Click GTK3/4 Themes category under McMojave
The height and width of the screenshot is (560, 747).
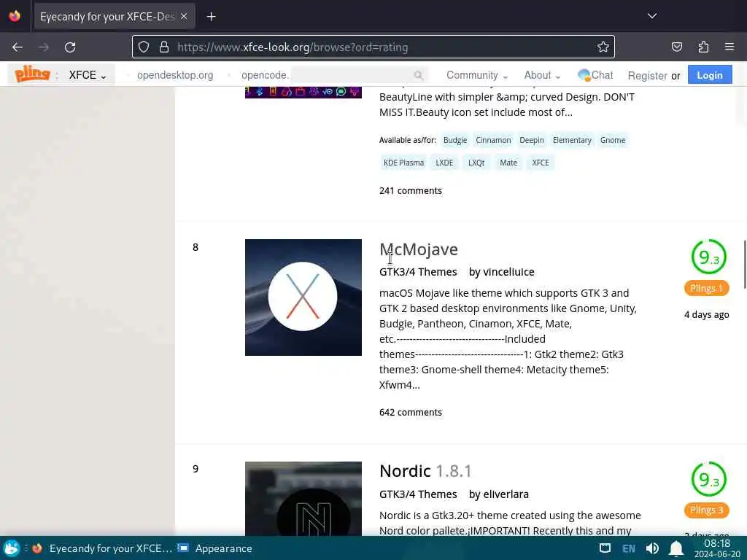click(418, 271)
